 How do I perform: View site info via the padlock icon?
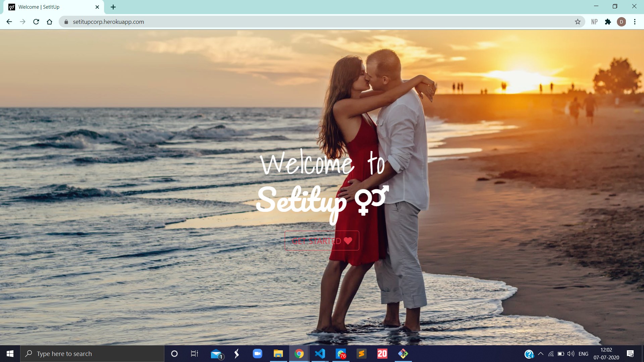click(x=66, y=22)
